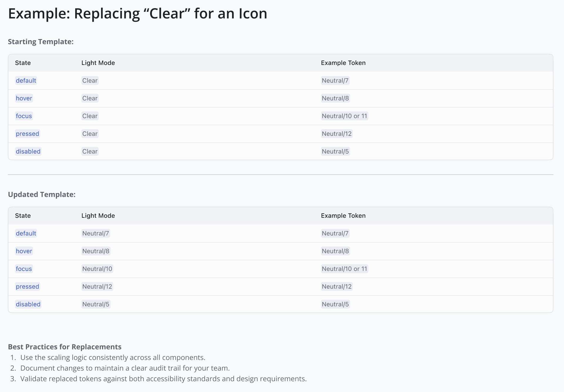The image size is (564, 392).
Task: Open 'disabled' link in Starting Template table
Action: (x=28, y=151)
